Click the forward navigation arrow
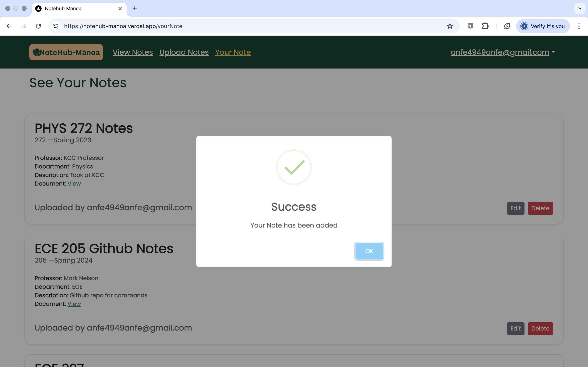 [x=23, y=26]
